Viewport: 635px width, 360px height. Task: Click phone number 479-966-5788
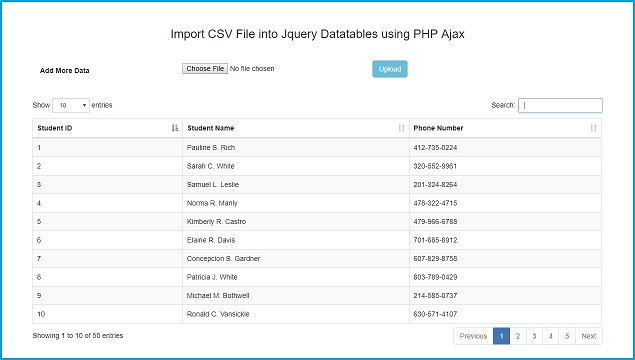(x=435, y=222)
